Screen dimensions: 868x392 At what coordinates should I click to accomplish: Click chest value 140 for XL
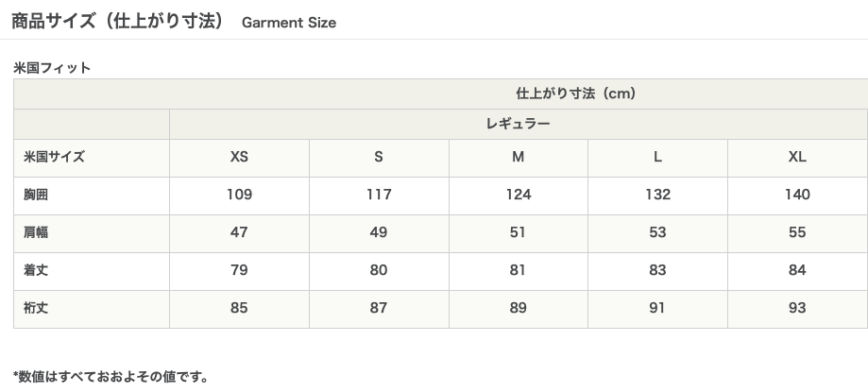click(x=797, y=195)
